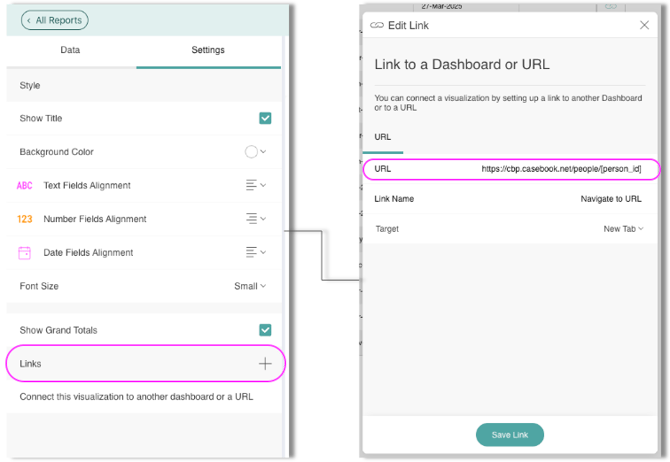Click the 123 number fields icon
This screenshot has width=670, height=462.
coord(25,219)
